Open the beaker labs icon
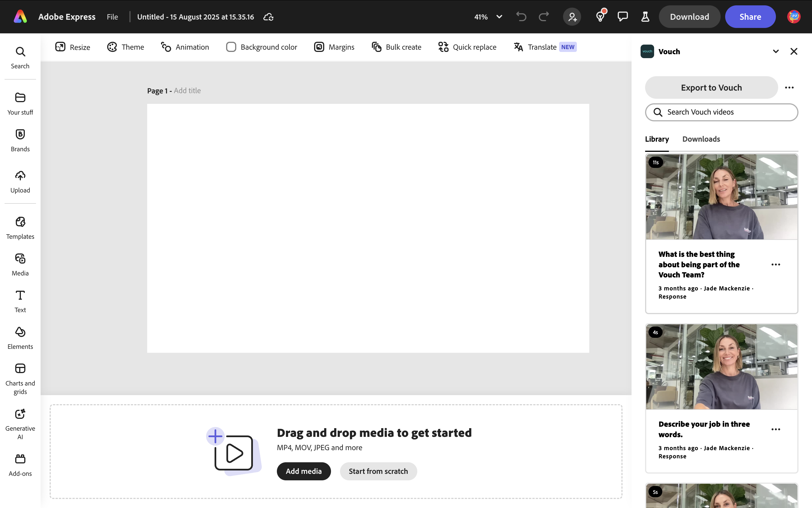 pos(645,16)
